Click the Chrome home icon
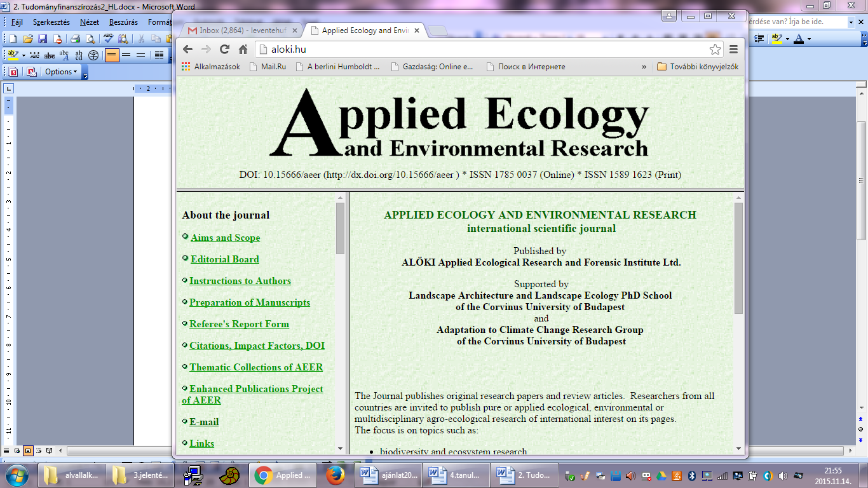The height and width of the screenshot is (488, 868). coord(243,50)
